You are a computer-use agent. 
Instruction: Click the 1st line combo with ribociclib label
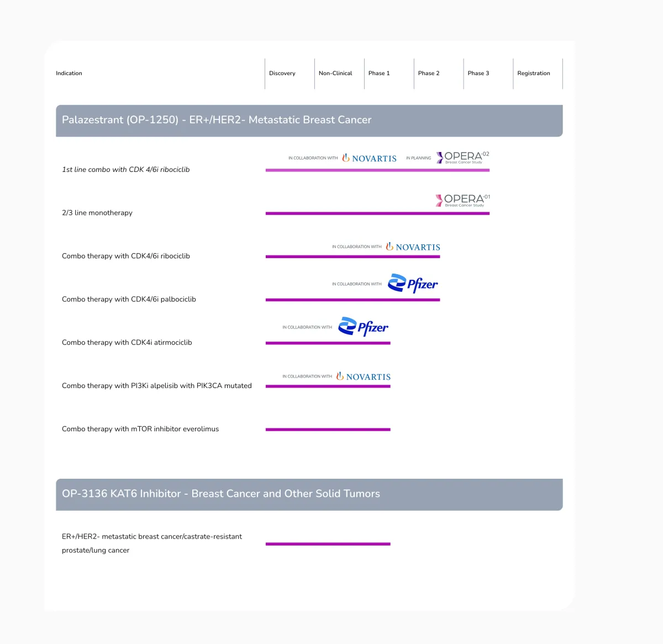coord(126,170)
